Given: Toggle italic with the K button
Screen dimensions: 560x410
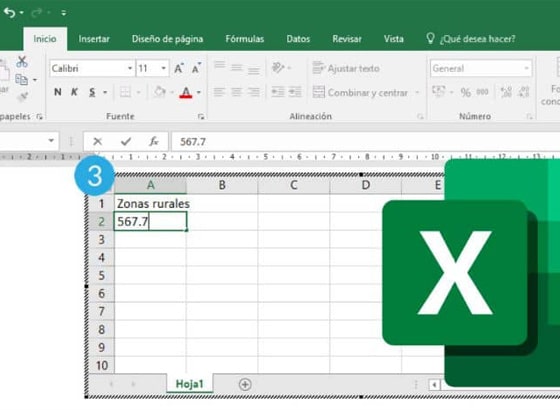Looking at the screenshot, I should tap(74, 92).
